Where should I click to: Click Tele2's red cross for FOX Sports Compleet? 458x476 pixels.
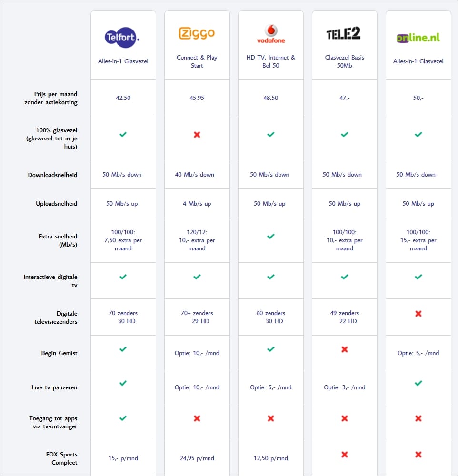(345, 455)
